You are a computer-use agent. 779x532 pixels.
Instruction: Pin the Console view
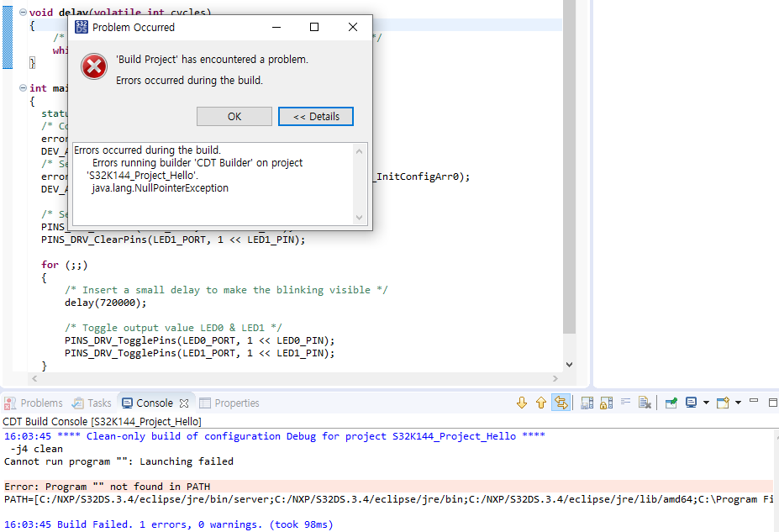672,403
